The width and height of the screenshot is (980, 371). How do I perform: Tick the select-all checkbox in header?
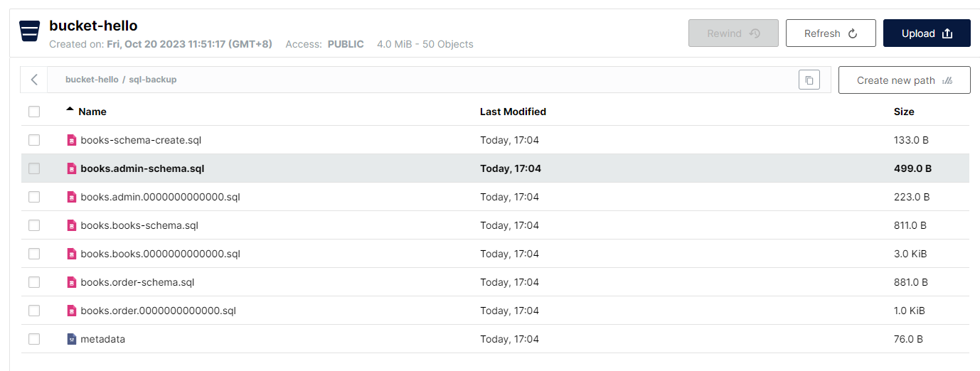tap(34, 112)
